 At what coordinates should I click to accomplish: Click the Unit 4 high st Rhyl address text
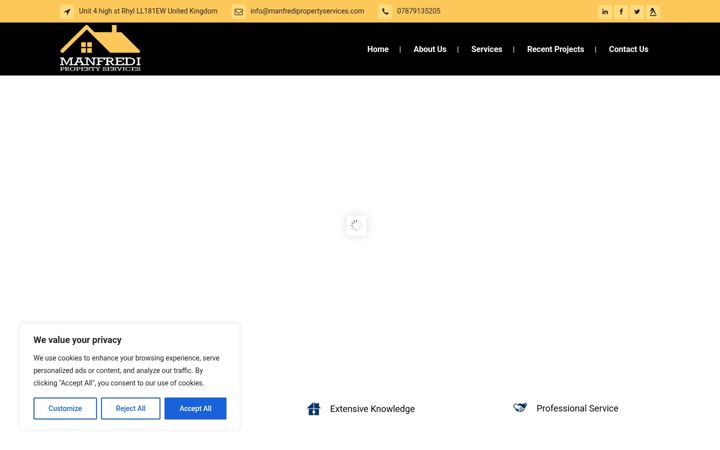[x=148, y=11]
